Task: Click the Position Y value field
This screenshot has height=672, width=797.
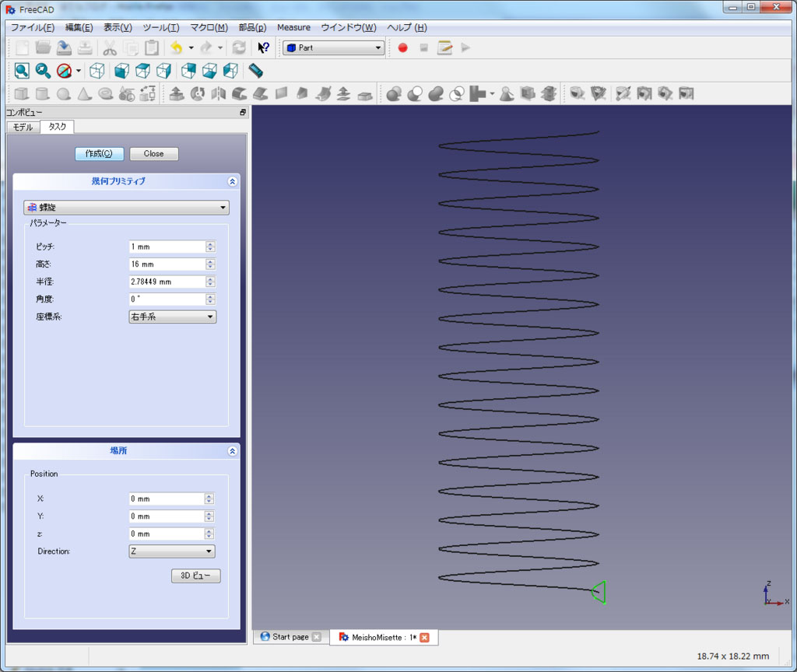Action: pyautogui.click(x=167, y=516)
